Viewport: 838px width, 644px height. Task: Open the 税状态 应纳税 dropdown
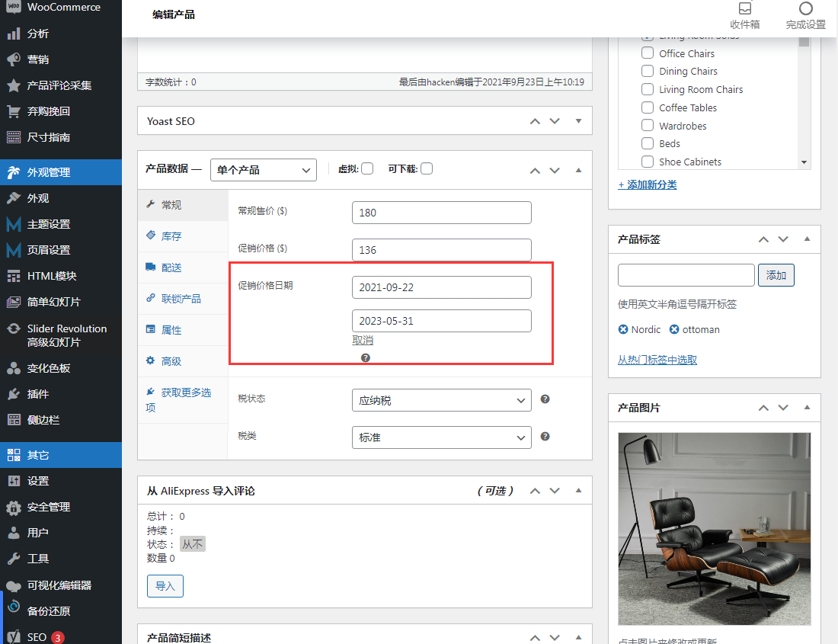coord(441,400)
